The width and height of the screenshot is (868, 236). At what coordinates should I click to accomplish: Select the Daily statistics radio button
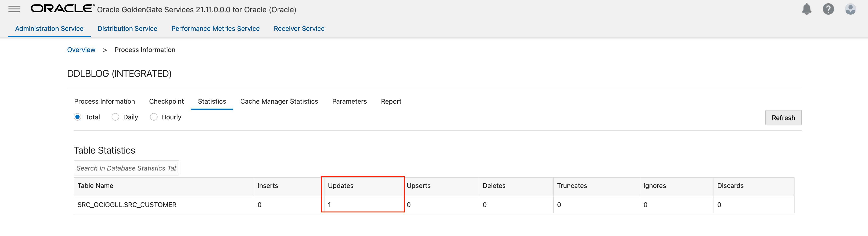(116, 117)
